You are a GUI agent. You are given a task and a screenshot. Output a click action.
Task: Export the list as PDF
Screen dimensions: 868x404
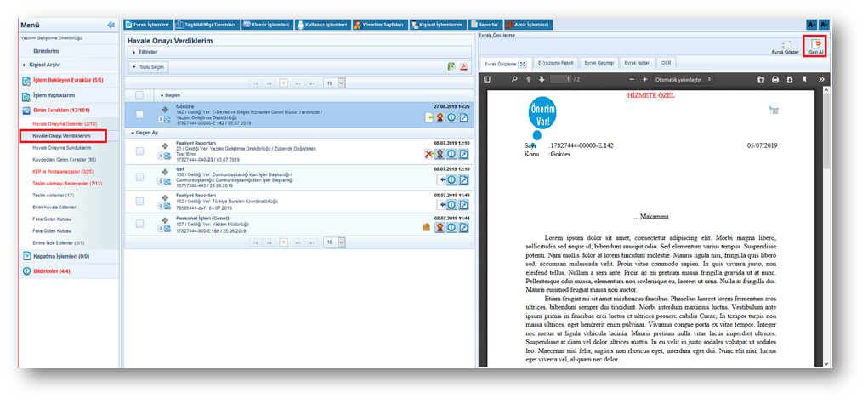point(464,66)
